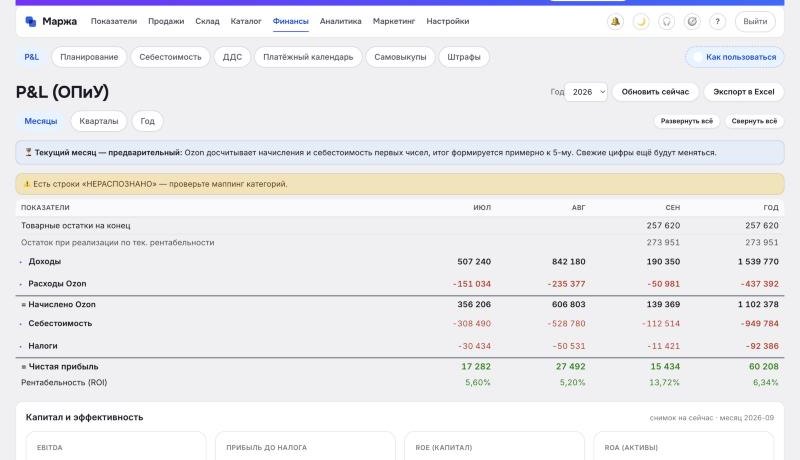This screenshot has width=800, height=460.
Task: Select the Кварталы period view
Action: [x=99, y=121]
